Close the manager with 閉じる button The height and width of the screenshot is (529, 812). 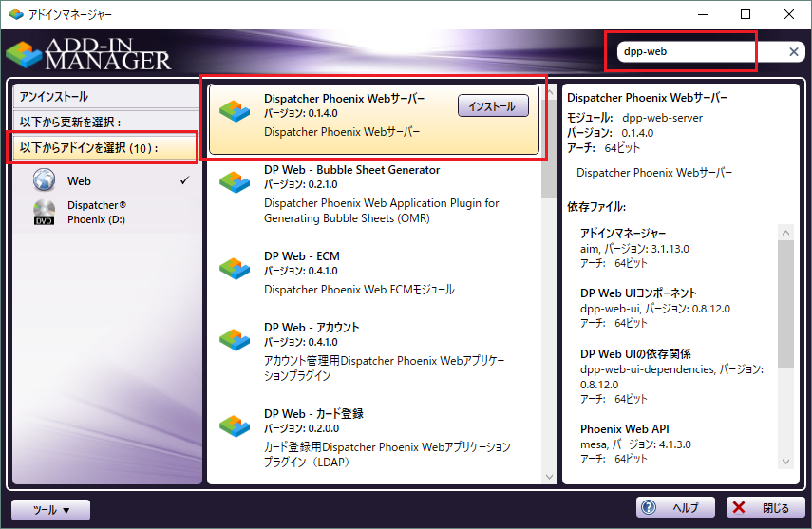click(x=765, y=507)
